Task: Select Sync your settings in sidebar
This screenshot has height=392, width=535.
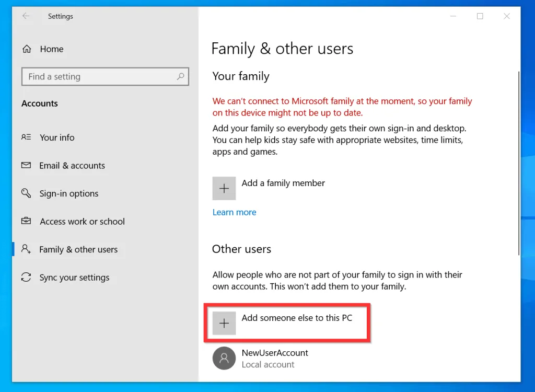Action: 74,278
